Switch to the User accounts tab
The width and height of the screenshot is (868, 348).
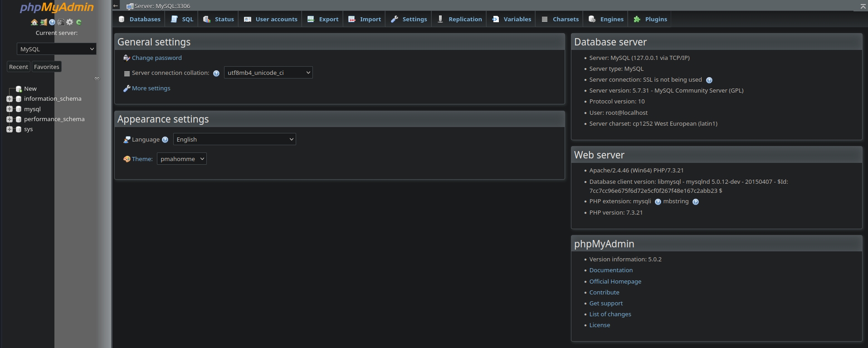pos(271,19)
